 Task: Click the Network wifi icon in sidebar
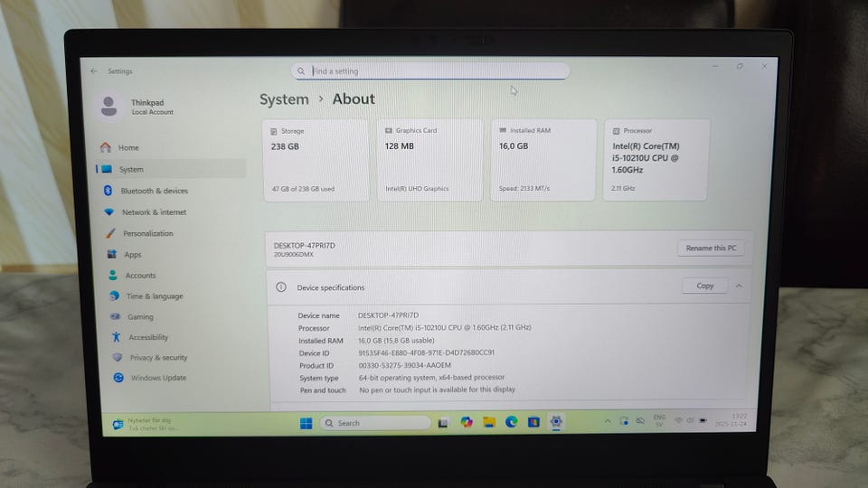click(x=109, y=211)
